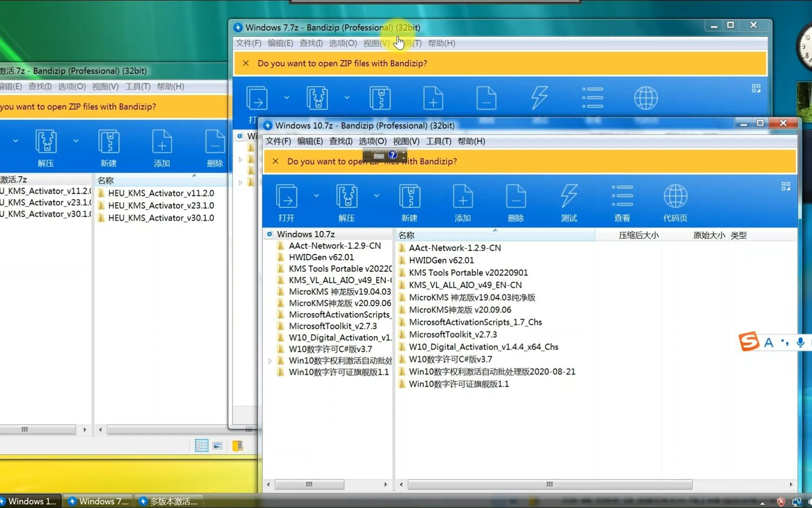Collapse Windows 10.7z root tree node

269,234
